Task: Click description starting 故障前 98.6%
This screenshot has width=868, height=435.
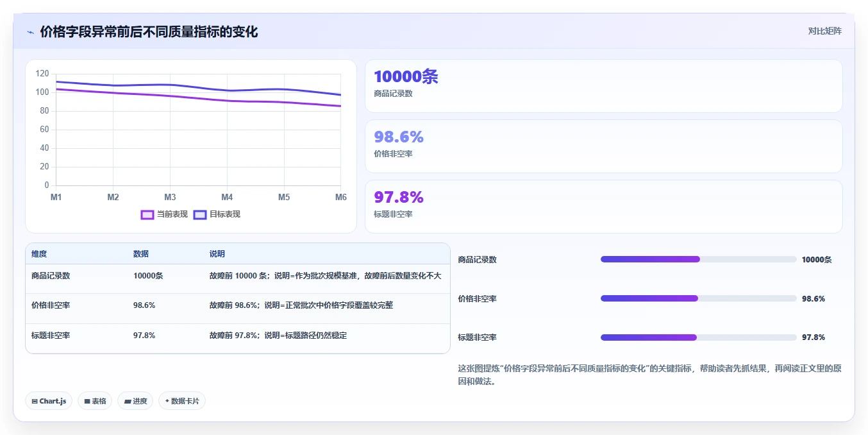Action: click(301, 305)
